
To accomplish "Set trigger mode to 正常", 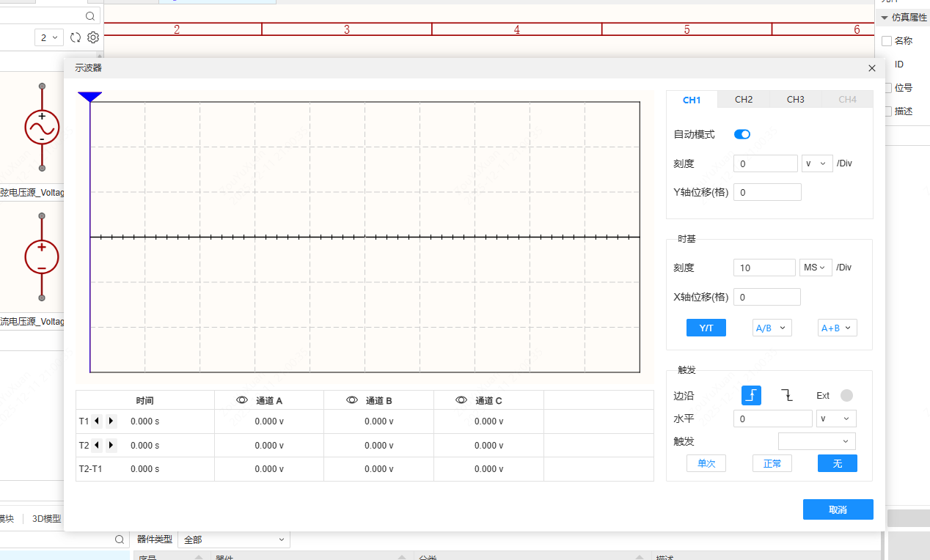I will coord(772,463).
